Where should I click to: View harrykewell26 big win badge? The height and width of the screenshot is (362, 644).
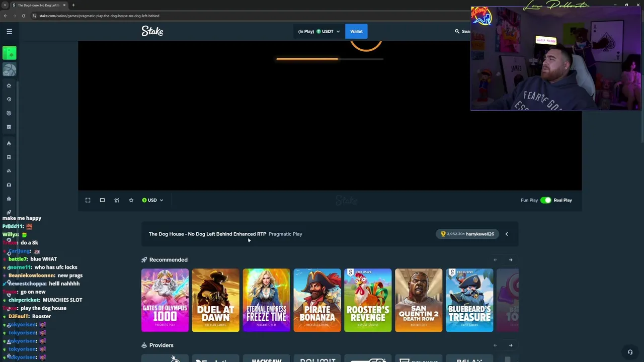click(467, 234)
